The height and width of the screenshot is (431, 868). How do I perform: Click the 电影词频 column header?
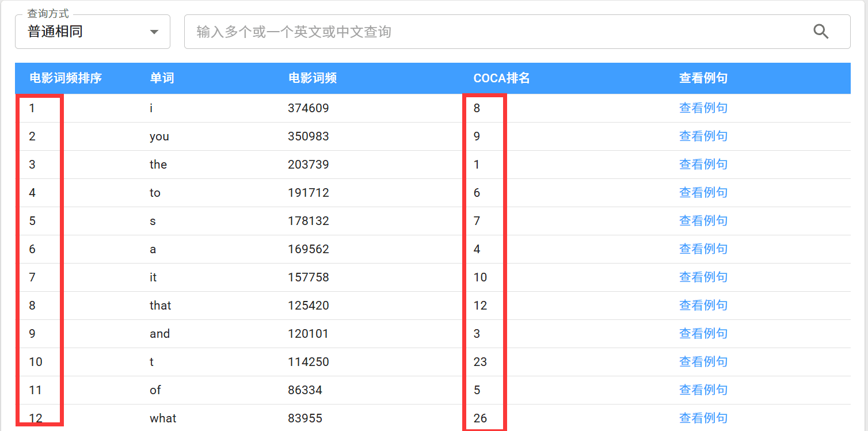[312, 78]
